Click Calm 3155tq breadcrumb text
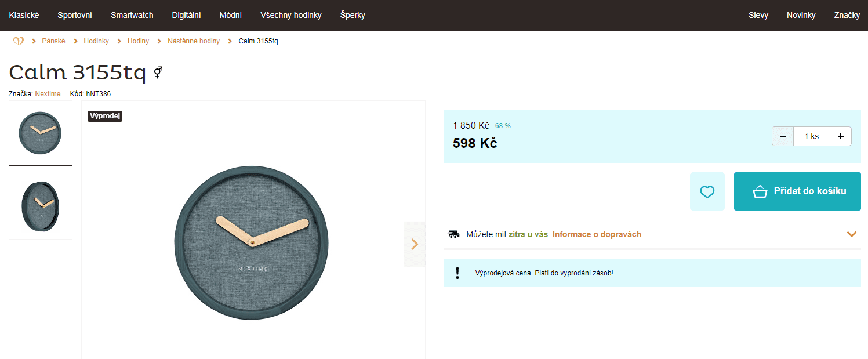 tap(259, 41)
